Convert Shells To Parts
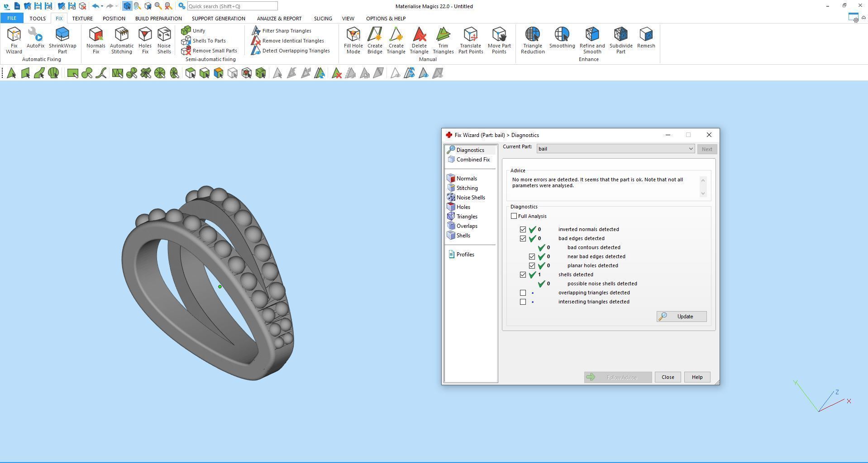 203,41
